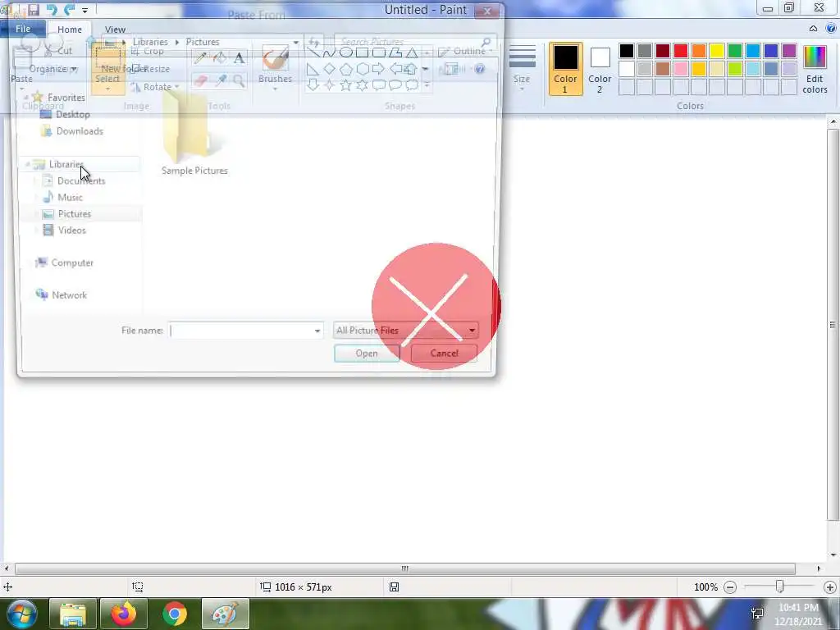Pick the Rectangle shape
Image resolution: width=840 pixels, height=630 pixels.
pos(362,52)
